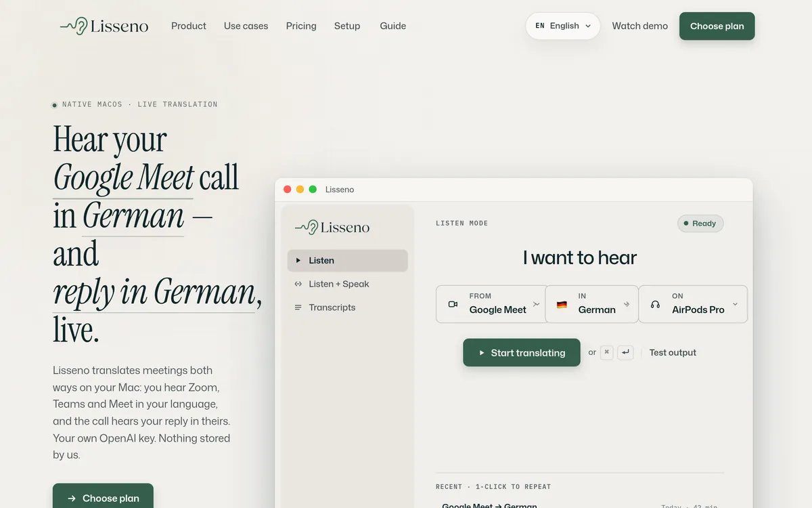Click the Lisseno logo in the app sidebar
812x508 pixels.
[x=332, y=228]
